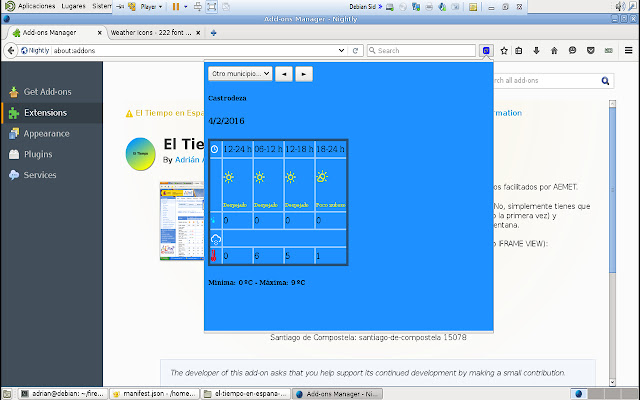
Task: Go to next day in weather popup
Action: click(x=304, y=74)
